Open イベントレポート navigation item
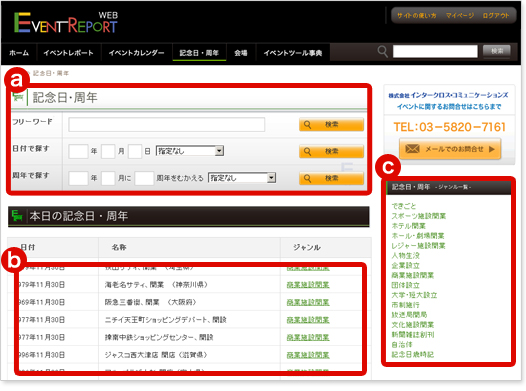Screen dimensions: 526x391 68,53
